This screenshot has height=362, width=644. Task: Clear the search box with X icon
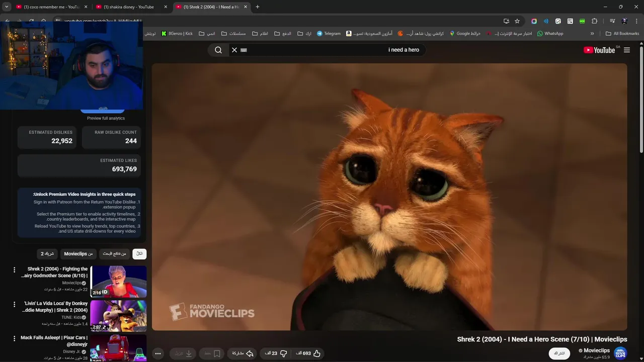click(234, 50)
